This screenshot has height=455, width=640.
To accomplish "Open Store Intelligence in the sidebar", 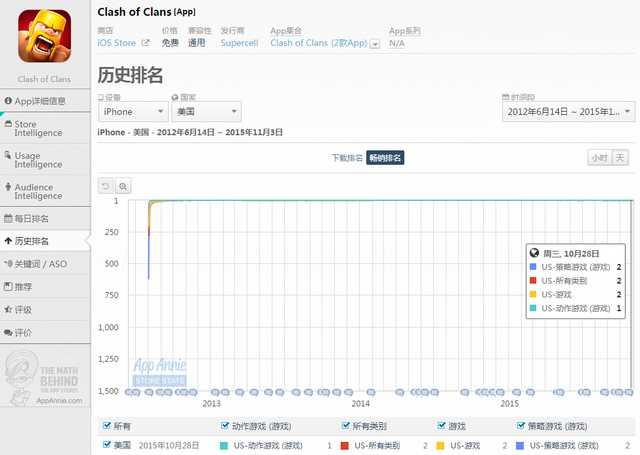I will click(45, 129).
